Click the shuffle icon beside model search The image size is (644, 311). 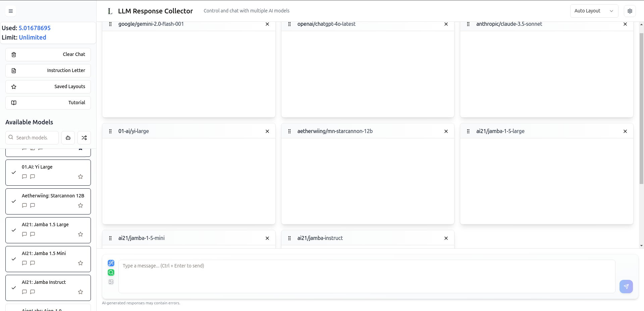(84, 138)
